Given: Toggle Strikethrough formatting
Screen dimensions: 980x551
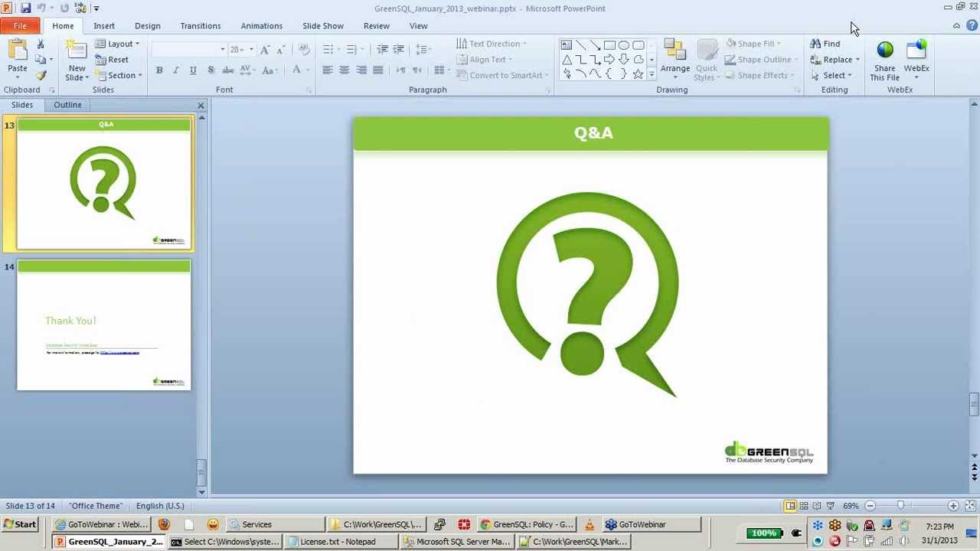Looking at the screenshot, I should (227, 70).
